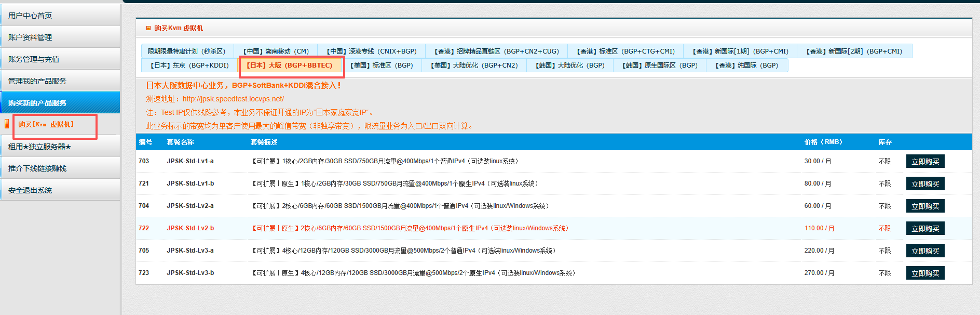This screenshot has height=315, width=980.
Task: Click plan number 722
Action: [144, 228]
